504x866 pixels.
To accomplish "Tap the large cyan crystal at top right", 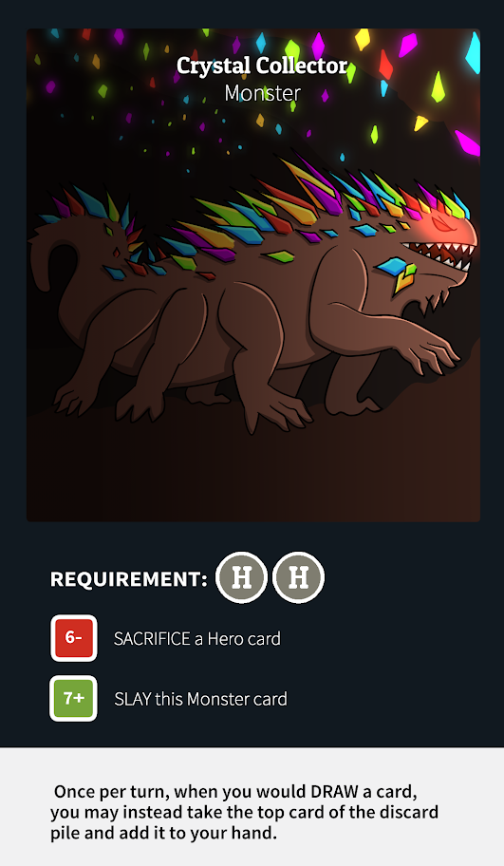I will click(x=473, y=53).
